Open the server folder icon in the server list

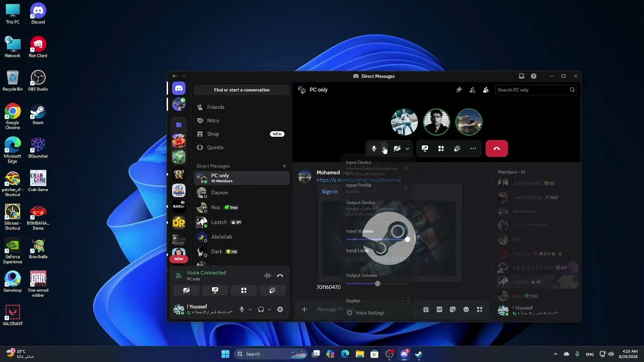pos(179,125)
